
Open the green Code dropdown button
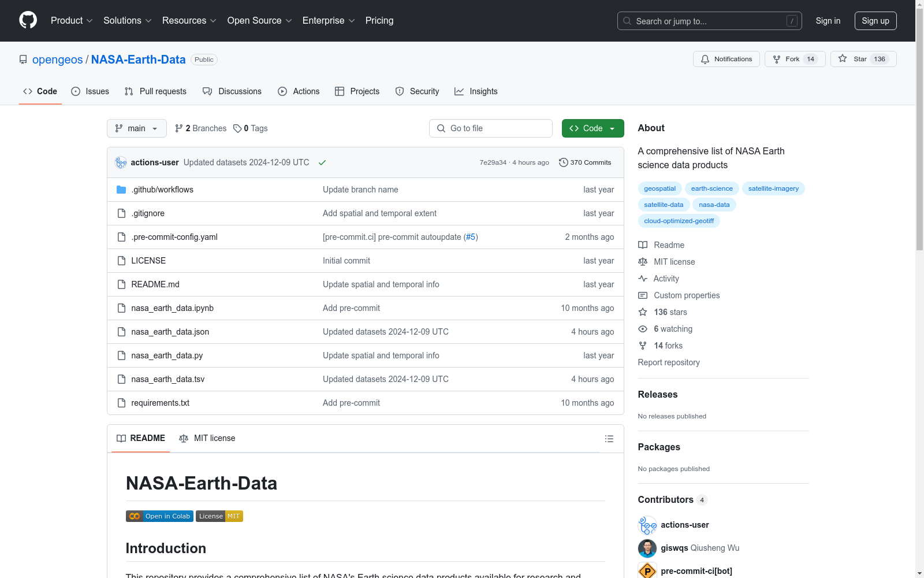tap(593, 128)
